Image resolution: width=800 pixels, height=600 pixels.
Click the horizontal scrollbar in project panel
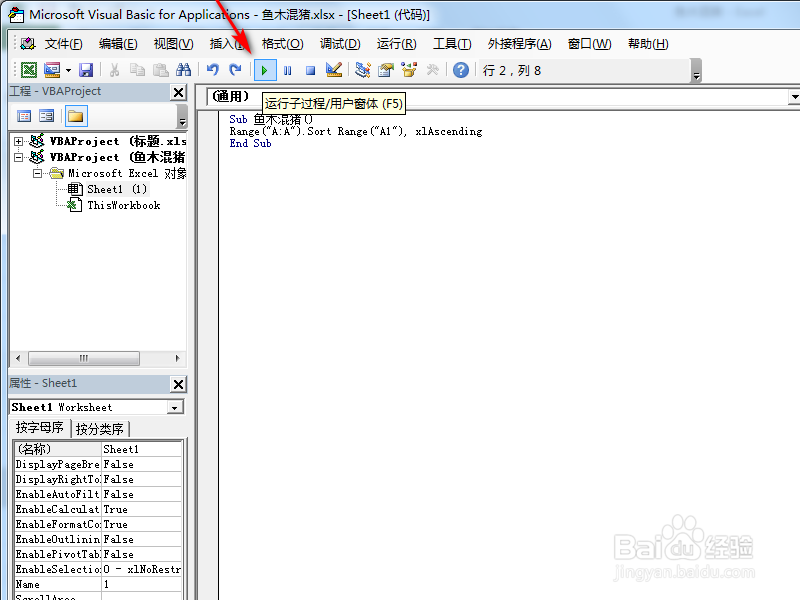(x=84, y=358)
